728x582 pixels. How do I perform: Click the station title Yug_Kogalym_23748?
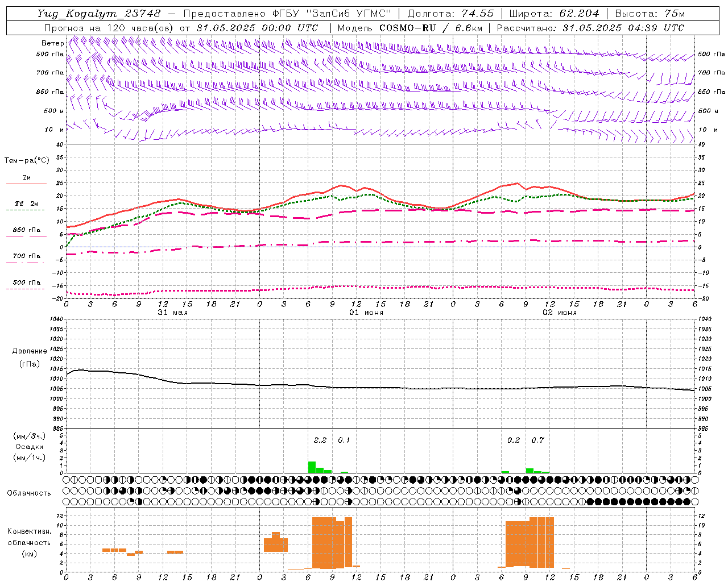tap(99, 13)
